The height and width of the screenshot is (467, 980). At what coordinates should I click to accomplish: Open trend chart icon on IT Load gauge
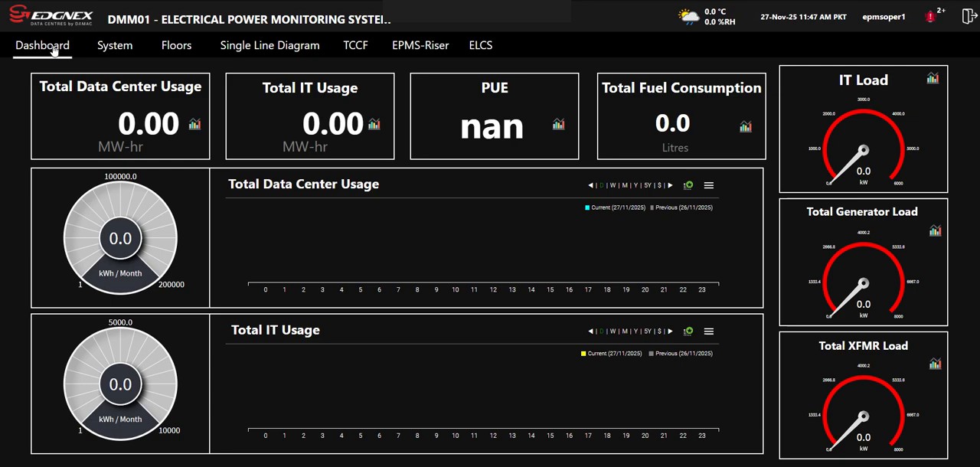[933, 78]
